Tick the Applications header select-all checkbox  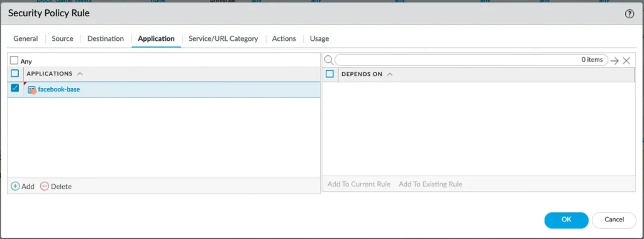click(15, 74)
